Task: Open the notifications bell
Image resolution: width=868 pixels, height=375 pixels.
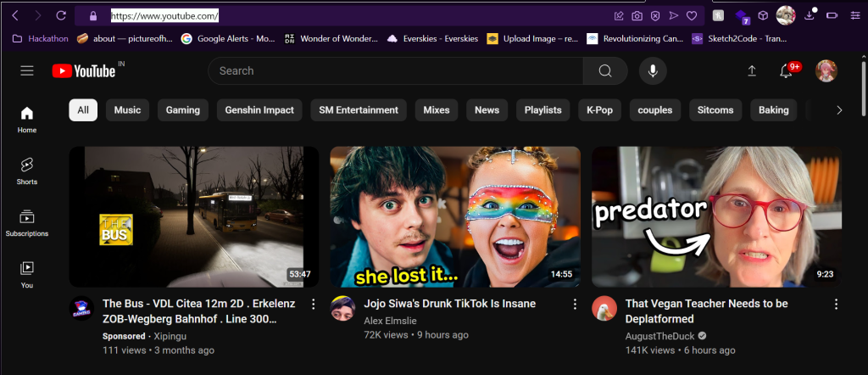Action: [x=786, y=71]
